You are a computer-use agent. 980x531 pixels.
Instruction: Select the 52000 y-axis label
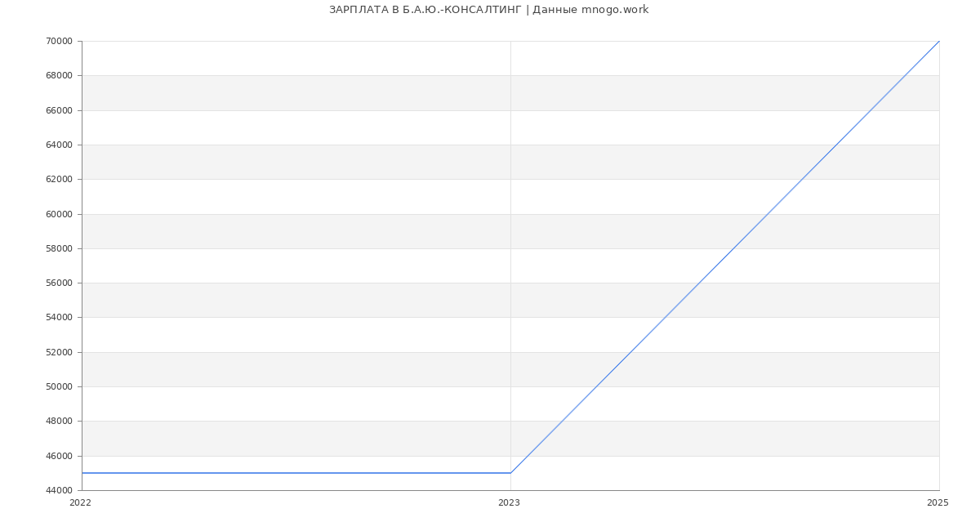tap(59, 352)
